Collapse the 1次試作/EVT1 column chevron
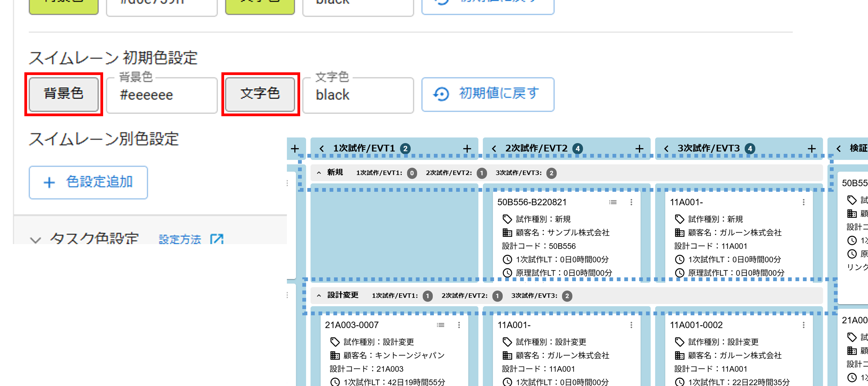 pos(322,149)
